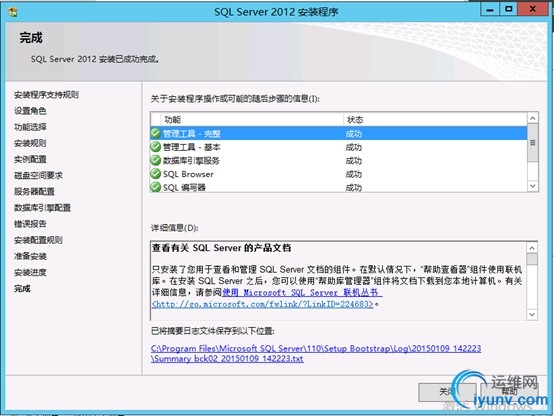Screen dimensions: 554x416
Task: Open the go.microsoft.com fwlink URL
Action: pyautogui.click(x=263, y=304)
